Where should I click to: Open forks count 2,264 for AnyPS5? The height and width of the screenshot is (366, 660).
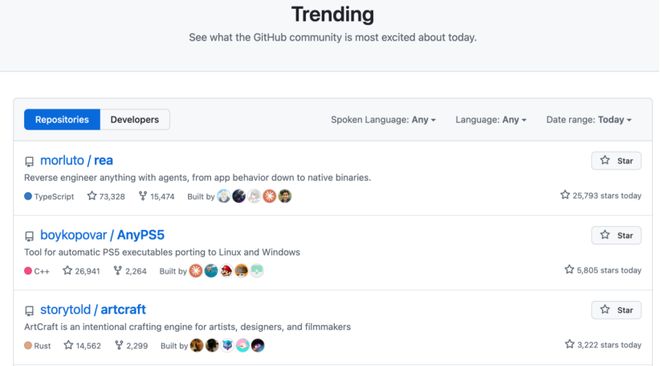130,271
